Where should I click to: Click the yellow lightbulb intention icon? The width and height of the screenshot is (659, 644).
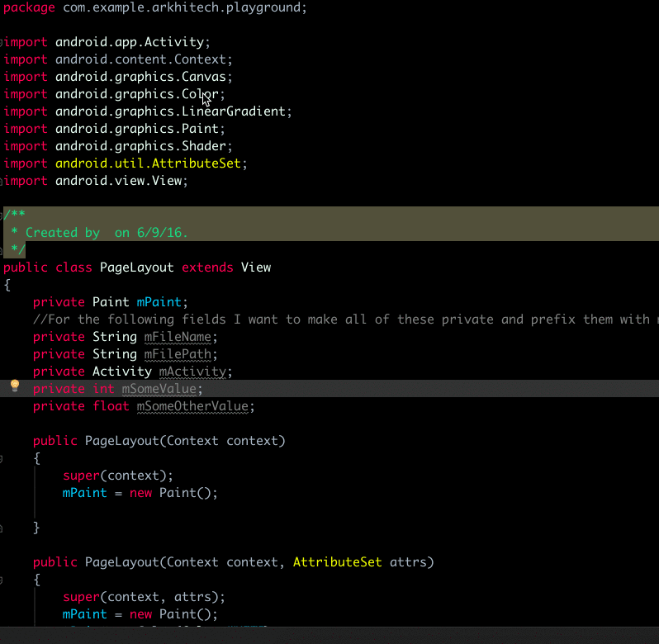click(x=15, y=386)
